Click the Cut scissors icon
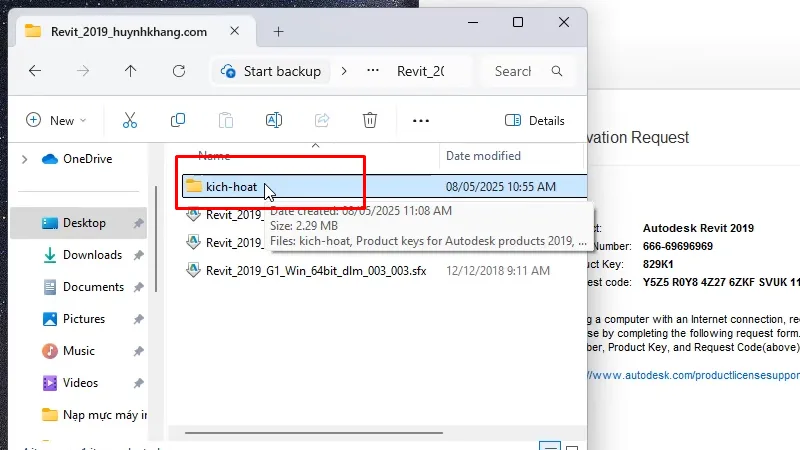Viewport: 800px width, 450px height. pos(129,120)
